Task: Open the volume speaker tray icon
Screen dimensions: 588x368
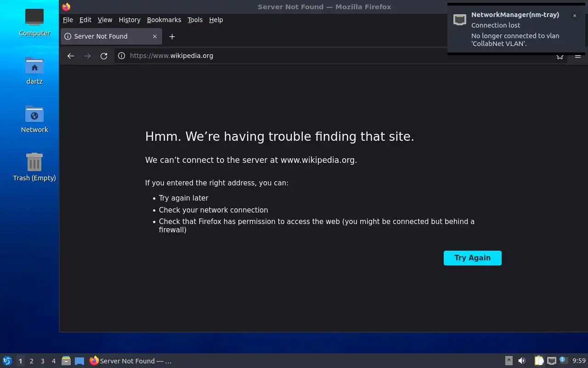Action: pos(522,361)
